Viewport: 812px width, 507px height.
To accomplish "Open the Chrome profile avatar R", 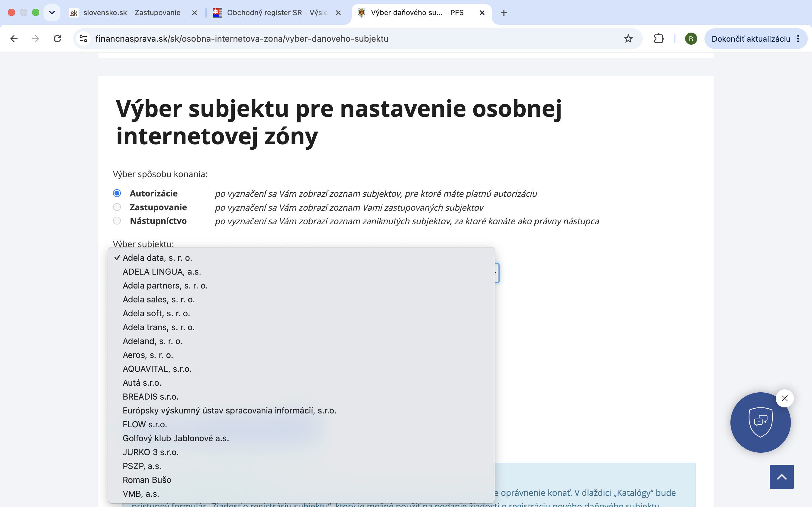I will pos(691,39).
